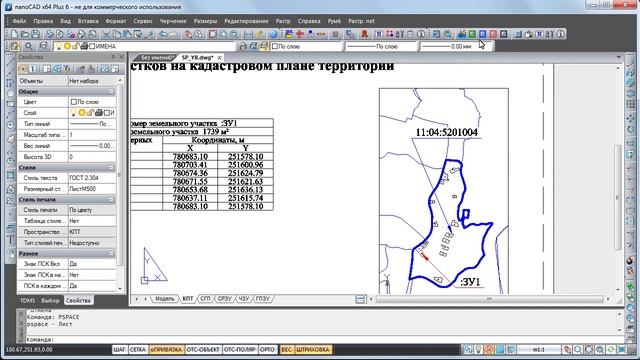Click the blue Help info icon
This screenshot has width=640, height=360.
[x=273, y=34]
